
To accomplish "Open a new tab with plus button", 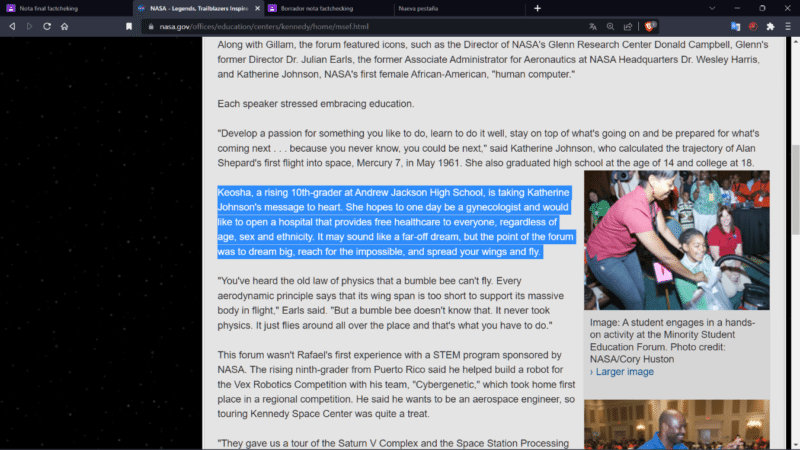I will click(537, 8).
